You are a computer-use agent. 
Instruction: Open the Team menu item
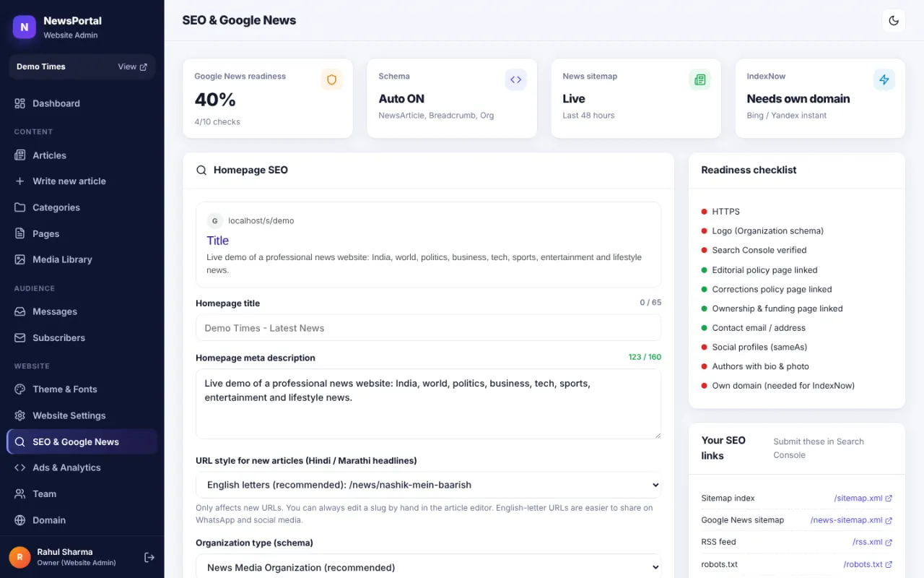tap(82, 493)
